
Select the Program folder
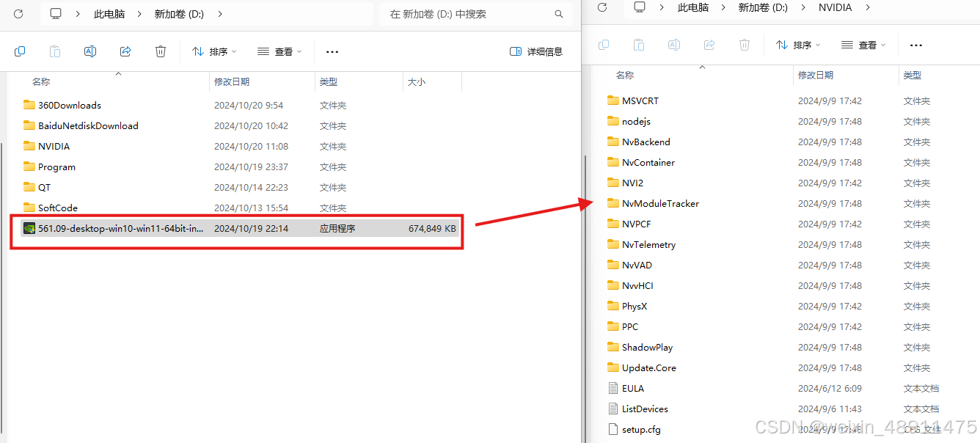click(56, 166)
